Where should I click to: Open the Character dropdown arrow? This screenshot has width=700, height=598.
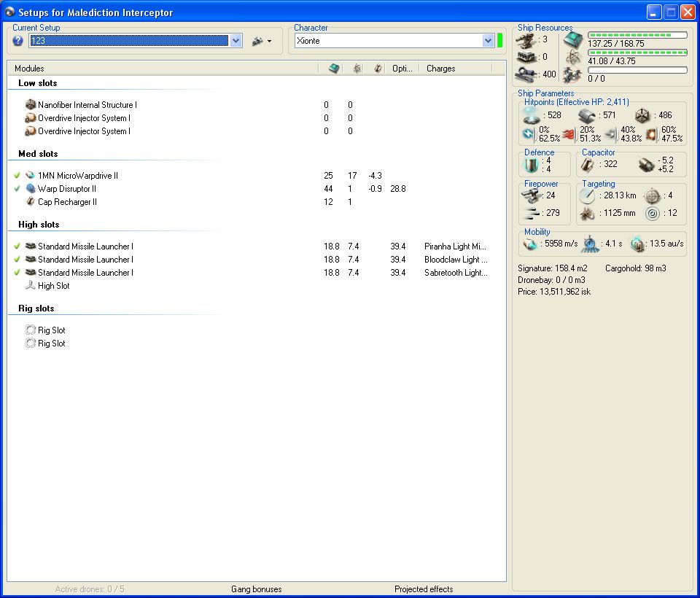click(x=488, y=41)
